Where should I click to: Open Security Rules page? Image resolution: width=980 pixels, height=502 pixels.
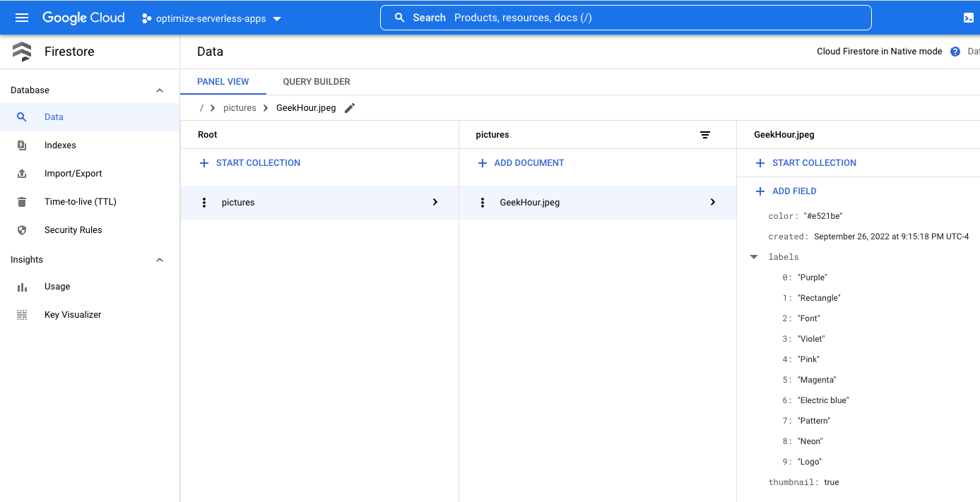tap(73, 230)
